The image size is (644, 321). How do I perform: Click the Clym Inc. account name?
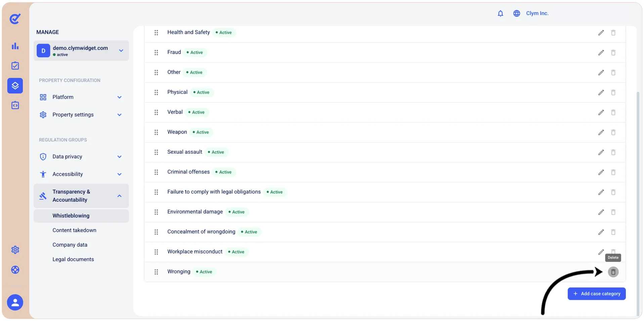tap(537, 13)
